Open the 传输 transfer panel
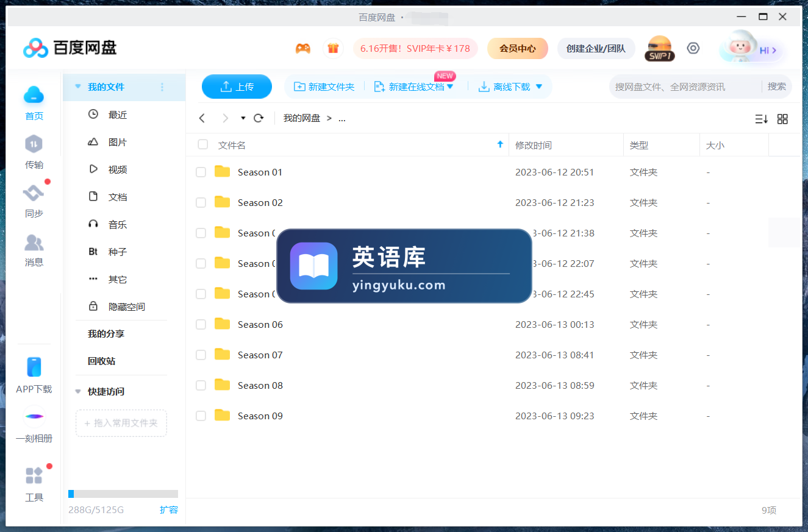 [x=34, y=152]
